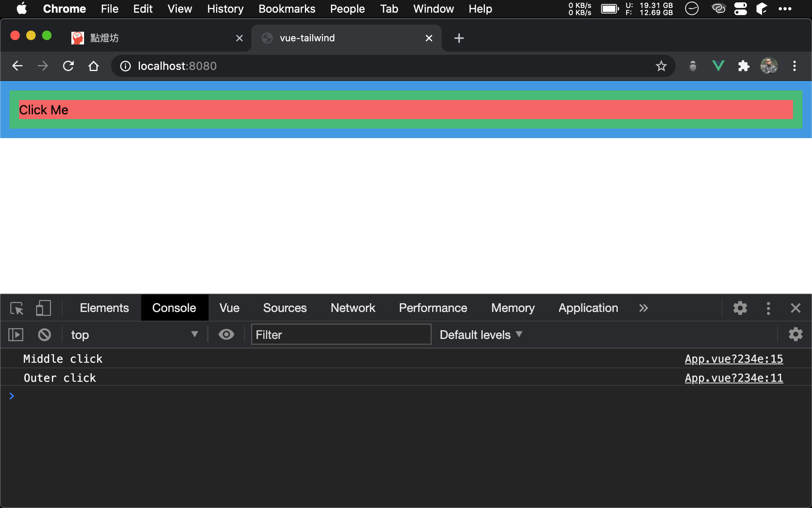812x508 pixels.
Task: Click the Filter input field
Action: (x=340, y=335)
